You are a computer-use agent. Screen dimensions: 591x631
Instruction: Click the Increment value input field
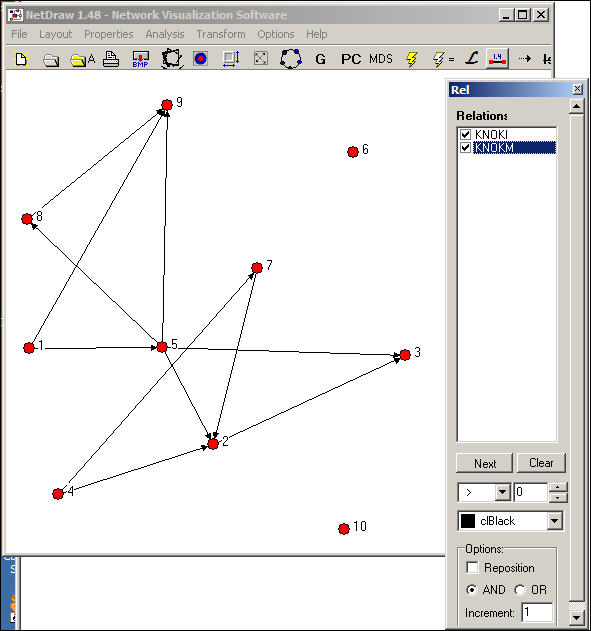coord(538,613)
